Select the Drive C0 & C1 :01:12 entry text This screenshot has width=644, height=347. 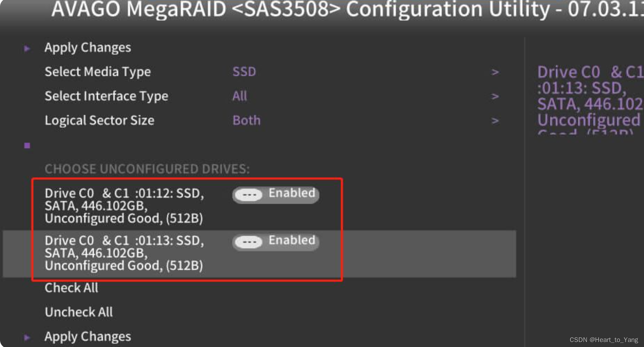point(124,206)
